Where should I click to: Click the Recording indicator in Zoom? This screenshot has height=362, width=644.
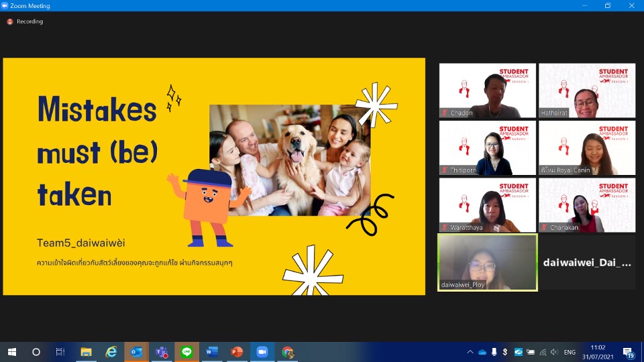coord(25,21)
